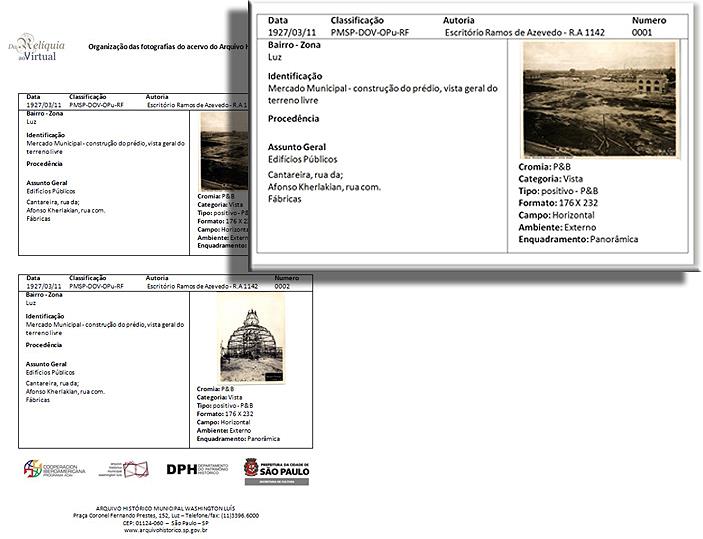Select 'Edifícios Públicos' in the enlarged card
Viewport: 703px width, 539px height.
tap(303, 159)
